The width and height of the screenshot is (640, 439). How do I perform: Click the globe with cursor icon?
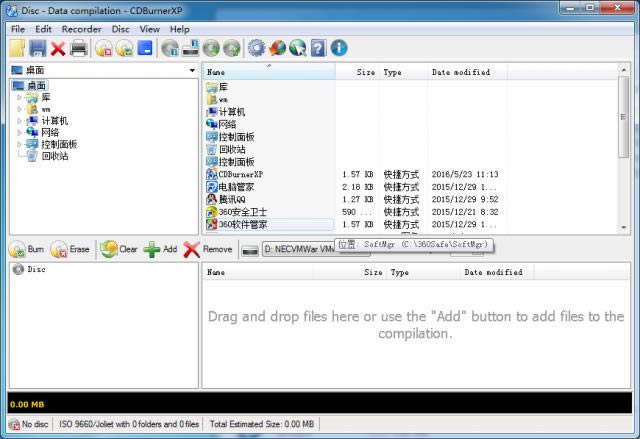(x=298, y=48)
